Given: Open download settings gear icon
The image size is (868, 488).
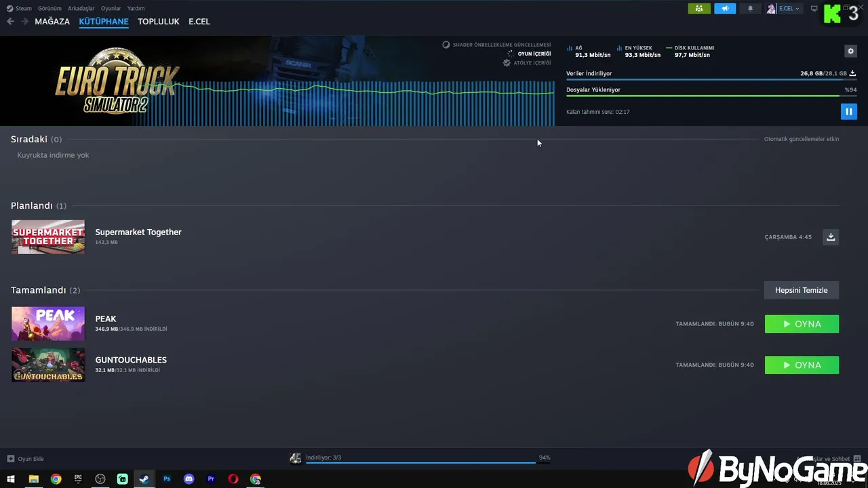Looking at the screenshot, I should (x=850, y=51).
